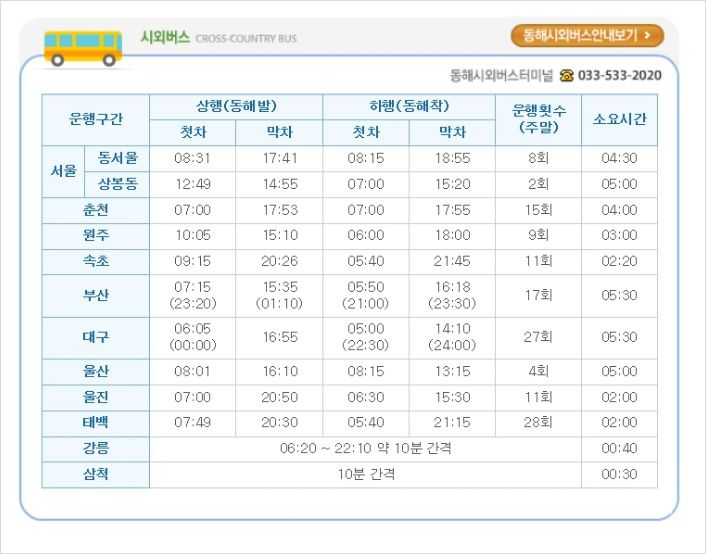Image resolution: width=706 pixels, height=554 pixels.
Task: Click 06:20 ~ 22:10 약 10분 간격 text
Action: 366,449
